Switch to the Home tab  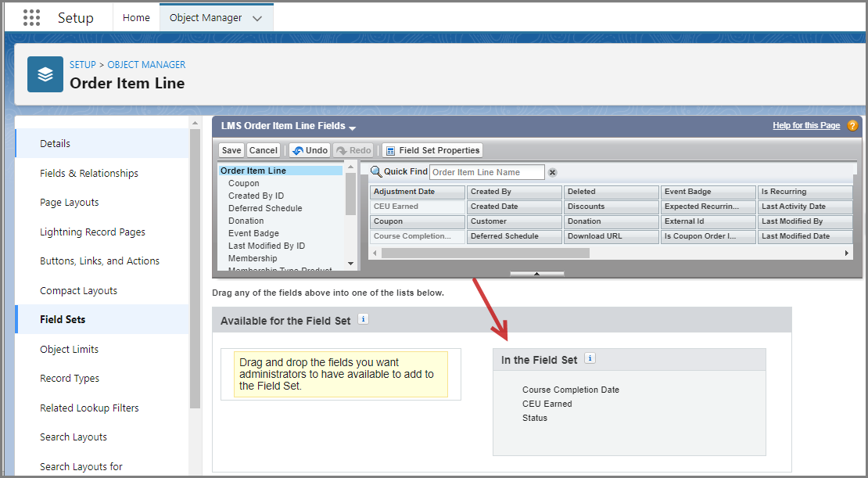tap(136, 18)
